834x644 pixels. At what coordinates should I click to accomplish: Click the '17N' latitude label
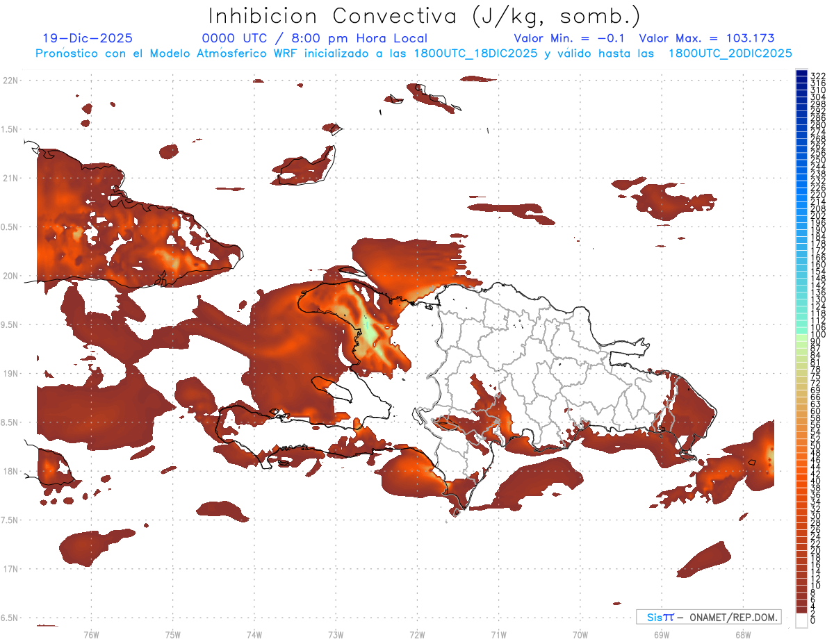(10, 569)
